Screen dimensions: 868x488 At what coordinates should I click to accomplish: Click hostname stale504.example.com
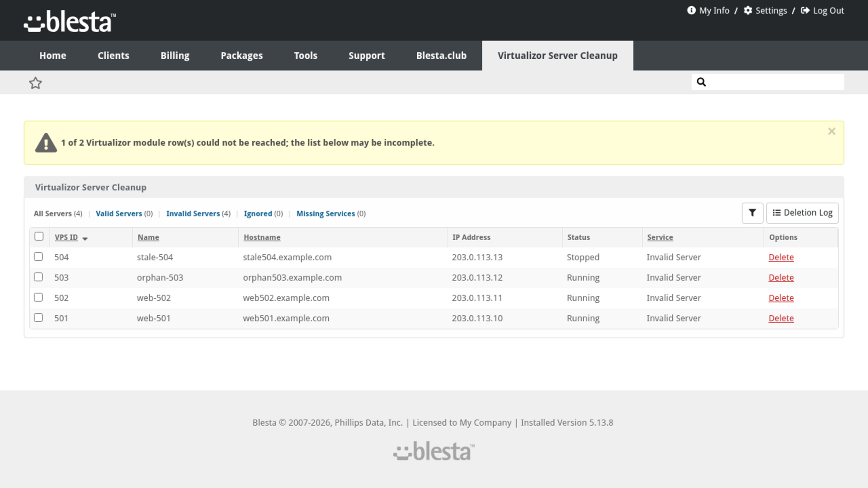(287, 257)
